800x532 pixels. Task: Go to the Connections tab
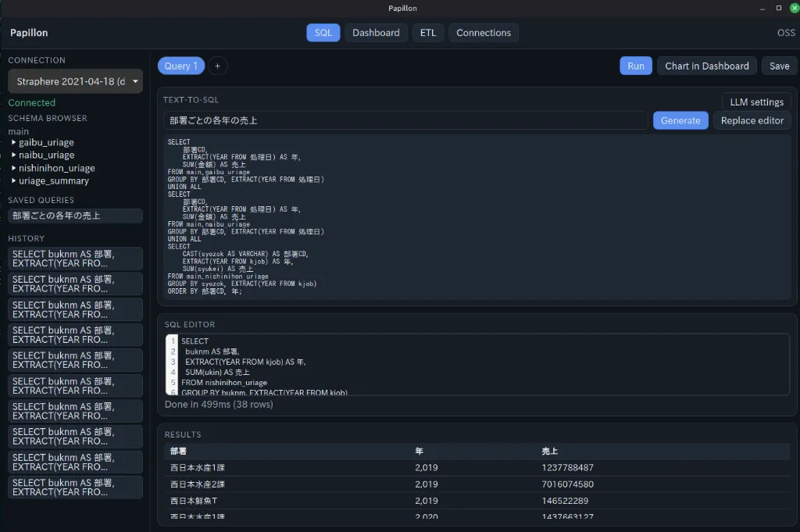(x=483, y=33)
